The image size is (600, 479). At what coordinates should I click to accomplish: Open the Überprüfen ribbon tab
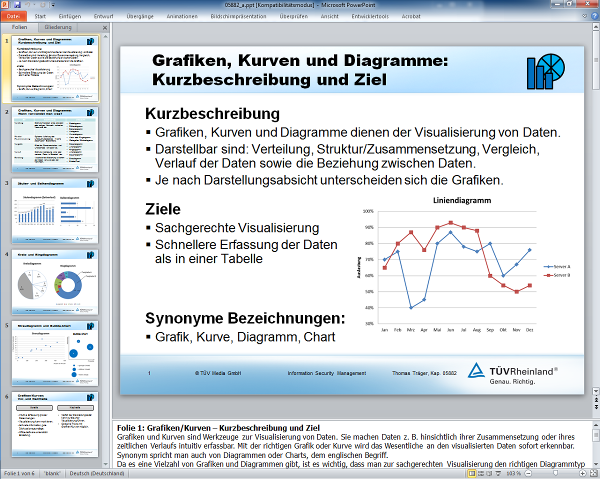pos(321,18)
